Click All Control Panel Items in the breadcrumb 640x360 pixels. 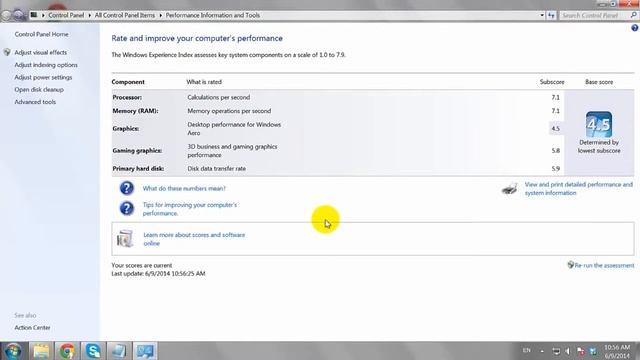pyautogui.click(x=125, y=15)
